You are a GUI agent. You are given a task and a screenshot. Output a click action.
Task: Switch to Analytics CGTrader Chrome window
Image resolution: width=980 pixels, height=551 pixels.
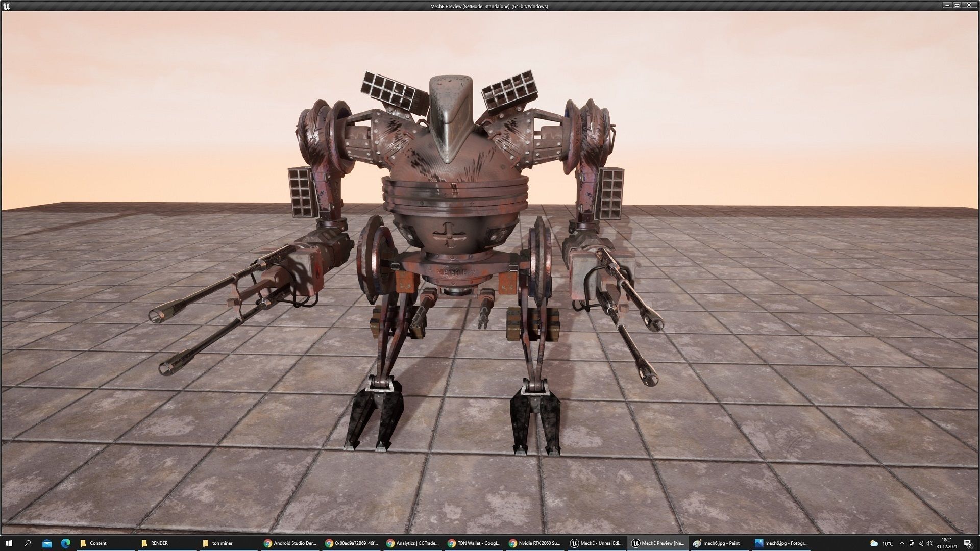coord(413,543)
